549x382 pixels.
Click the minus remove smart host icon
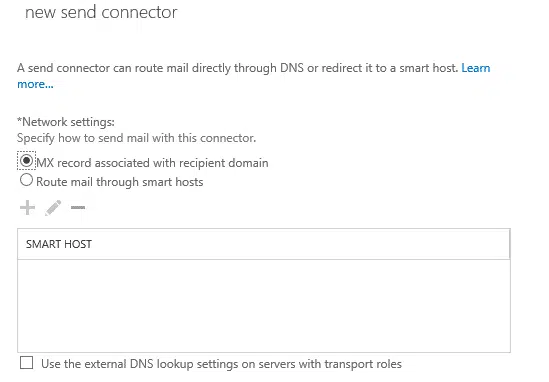[78, 208]
